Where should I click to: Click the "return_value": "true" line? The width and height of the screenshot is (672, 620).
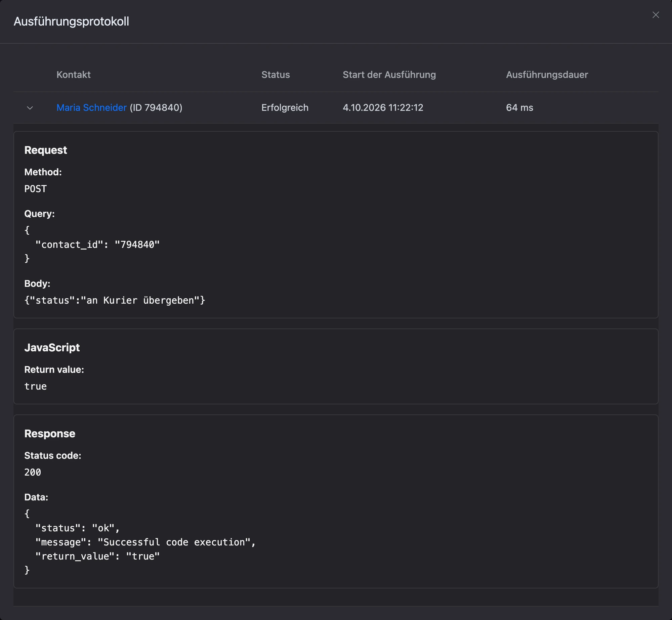click(x=97, y=556)
